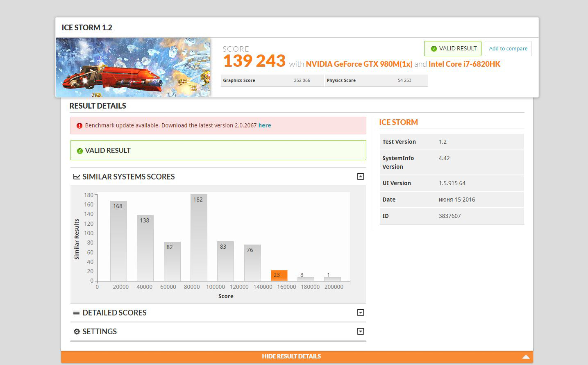Click the SCORE label above the overall score
This screenshot has width=588, height=365.
coord(236,49)
